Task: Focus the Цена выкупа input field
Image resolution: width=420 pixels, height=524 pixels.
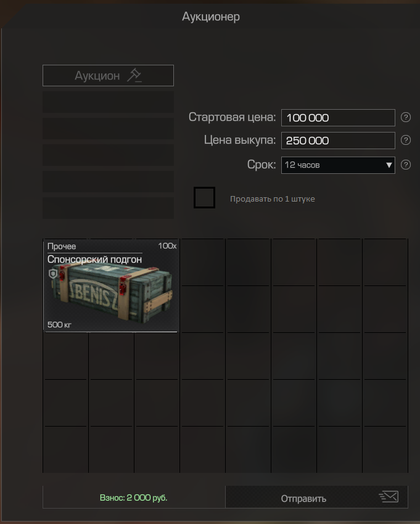Action: (338, 141)
